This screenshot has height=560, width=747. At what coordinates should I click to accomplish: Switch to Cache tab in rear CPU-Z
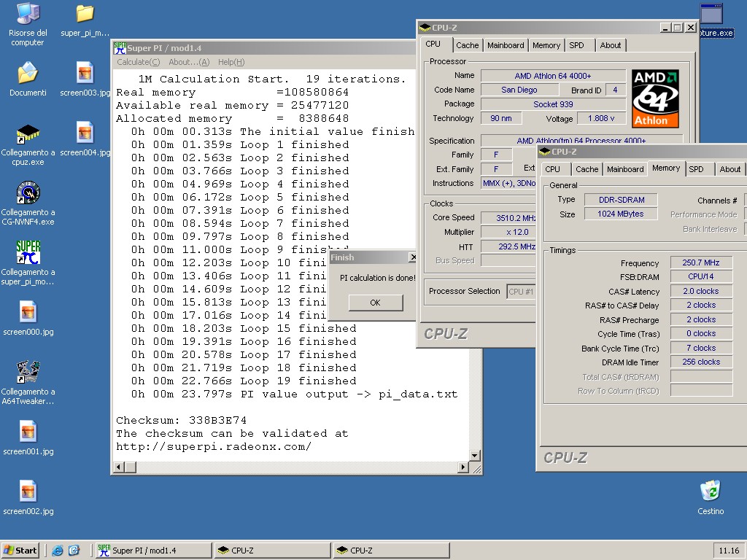tap(468, 45)
